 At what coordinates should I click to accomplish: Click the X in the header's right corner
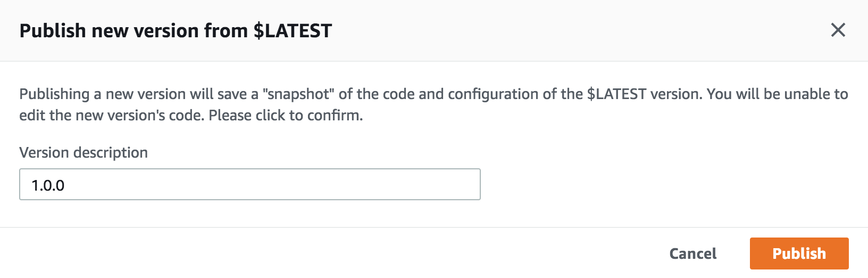click(838, 30)
